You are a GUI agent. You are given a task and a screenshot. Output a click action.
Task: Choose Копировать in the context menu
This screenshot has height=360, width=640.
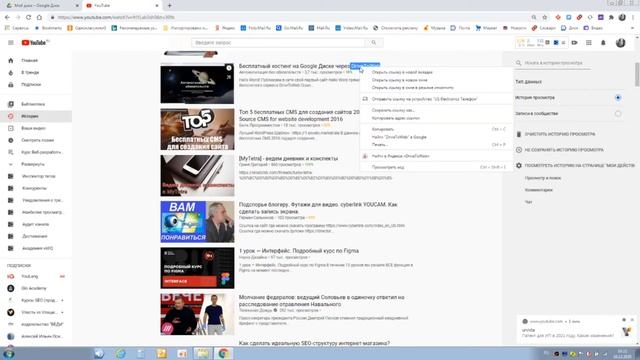coord(436,129)
